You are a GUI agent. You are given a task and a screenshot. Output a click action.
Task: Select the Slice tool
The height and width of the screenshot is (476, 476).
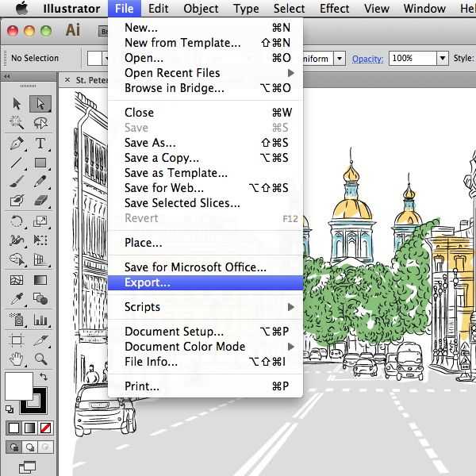coord(40,340)
